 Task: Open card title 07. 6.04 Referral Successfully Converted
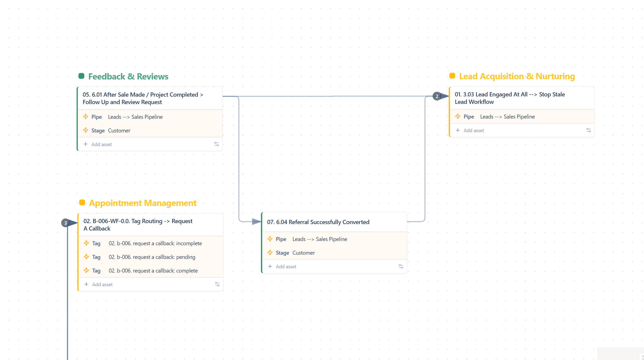(318, 222)
